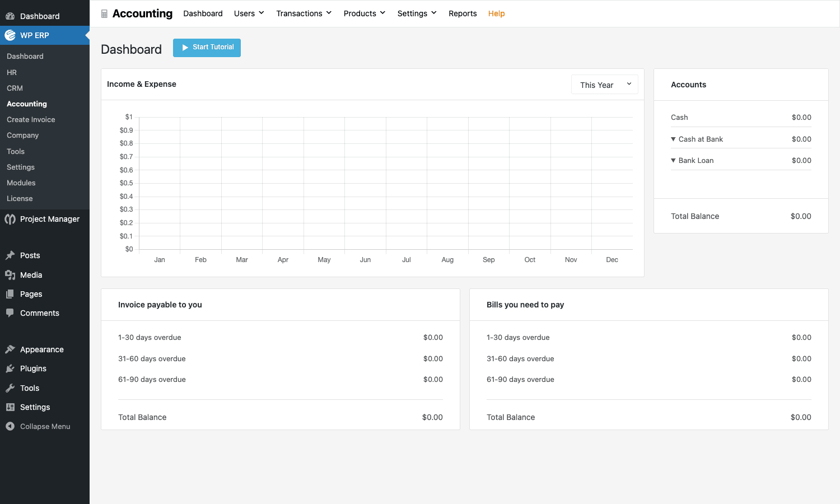Click the WP ERP logo icon

coord(10,35)
